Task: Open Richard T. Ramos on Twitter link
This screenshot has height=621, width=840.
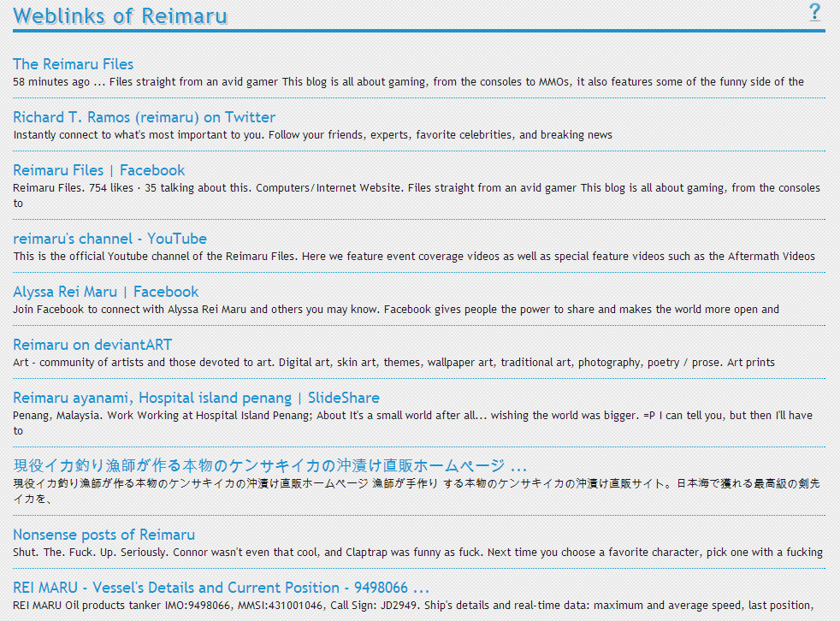Action: pyautogui.click(x=144, y=117)
